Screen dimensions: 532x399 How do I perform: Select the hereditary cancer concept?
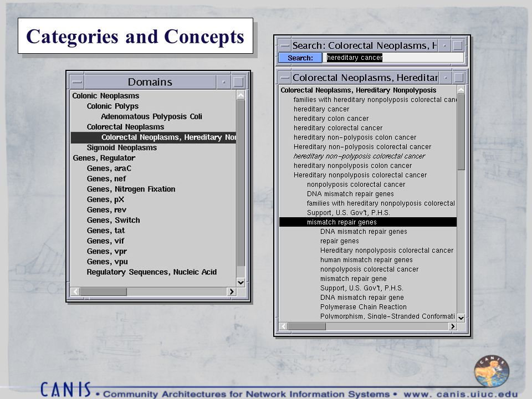pos(321,109)
